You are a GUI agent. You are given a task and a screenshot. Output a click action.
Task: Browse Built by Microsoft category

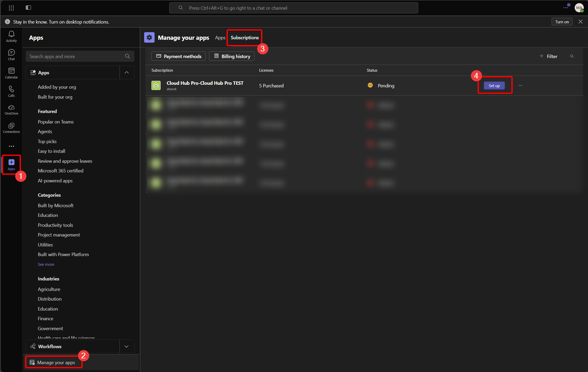(x=55, y=206)
